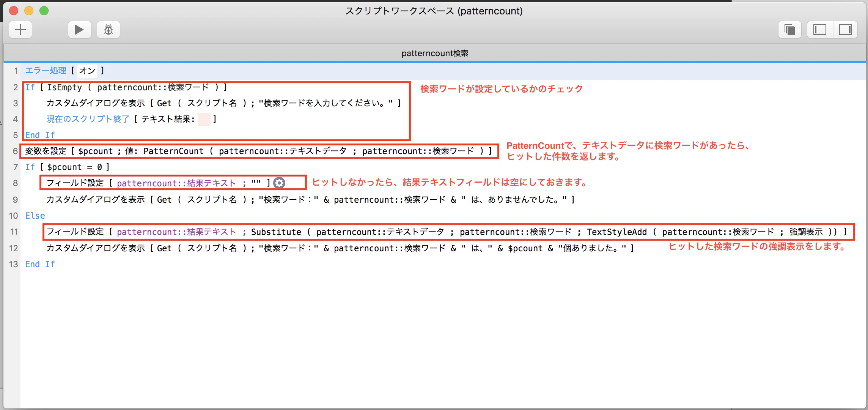Select the If IsEmpty step on line 2
The height and width of the screenshot is (410, 868).
pyautogui.click(x=126, y=87)
